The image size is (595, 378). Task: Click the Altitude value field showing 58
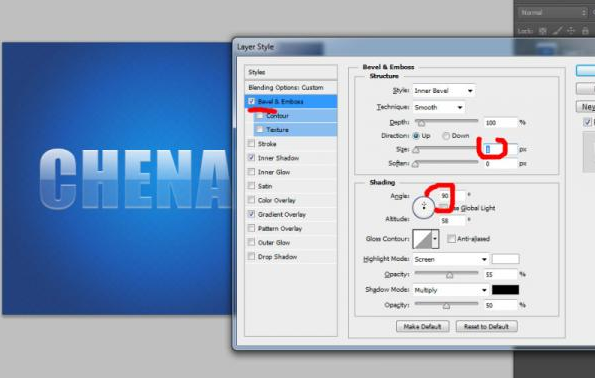452,220
